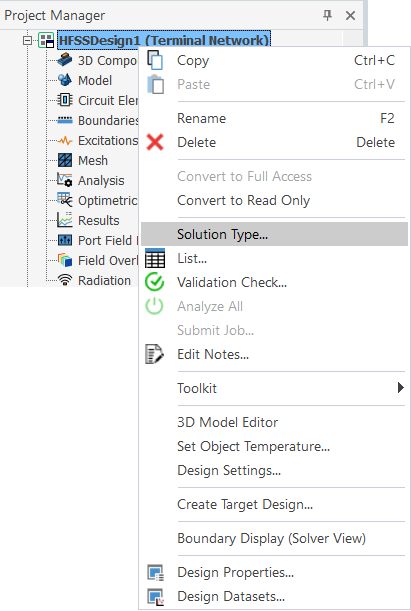Screen dimensions: 411x611
Task: Click the 3D Components tree icon
Action: coord(65,60)
